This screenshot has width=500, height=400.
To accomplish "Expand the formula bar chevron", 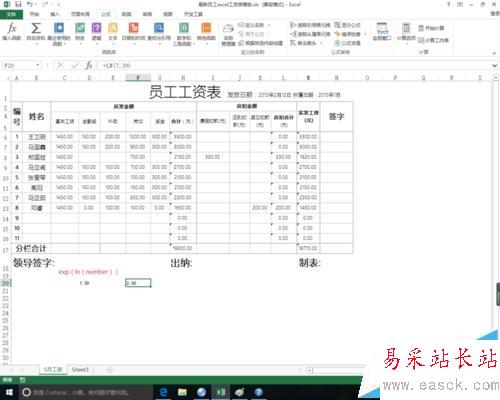I will pos(495,65).
